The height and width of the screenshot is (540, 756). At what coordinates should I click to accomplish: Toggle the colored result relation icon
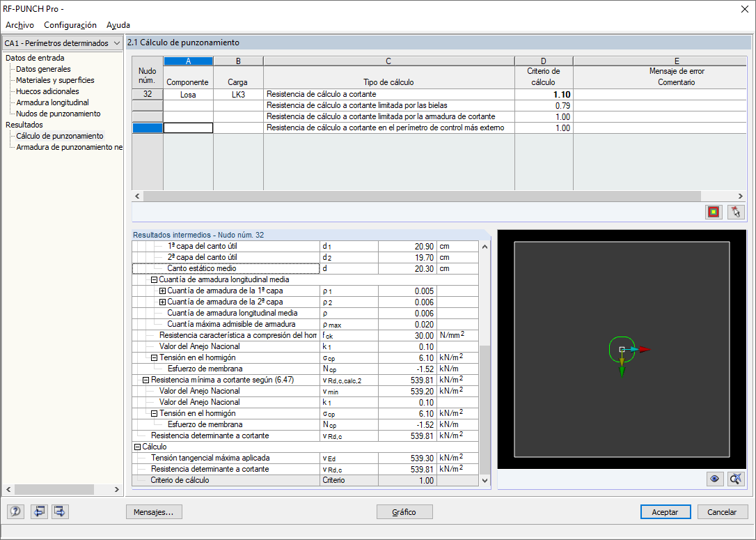[x=714, y=212]
